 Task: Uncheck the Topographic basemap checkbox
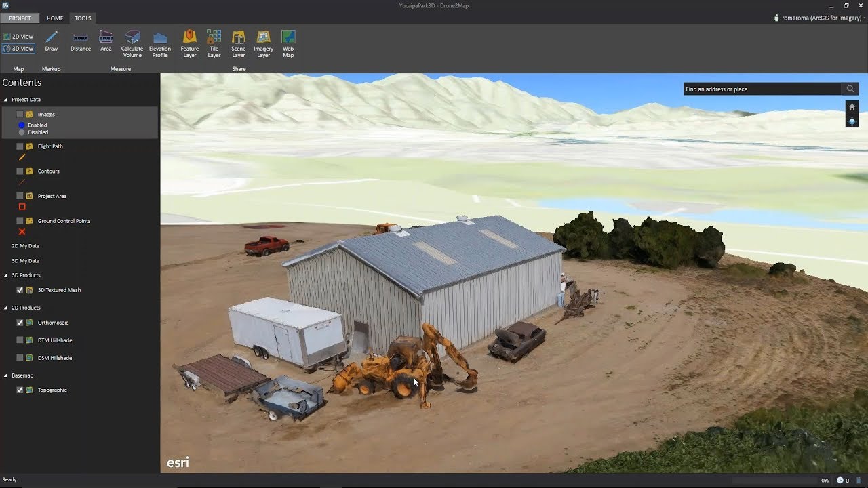click(x=20, y=390)
